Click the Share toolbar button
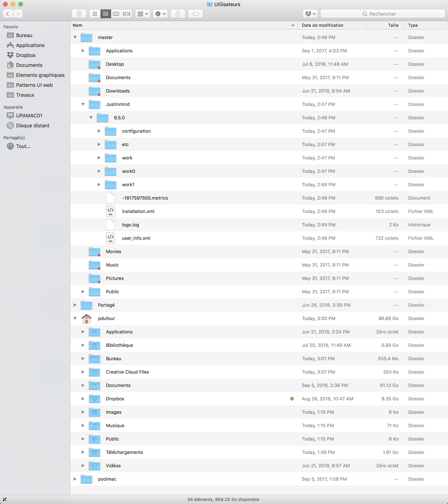This screenshot has height=504, width=448. click(x=178, y=14)
